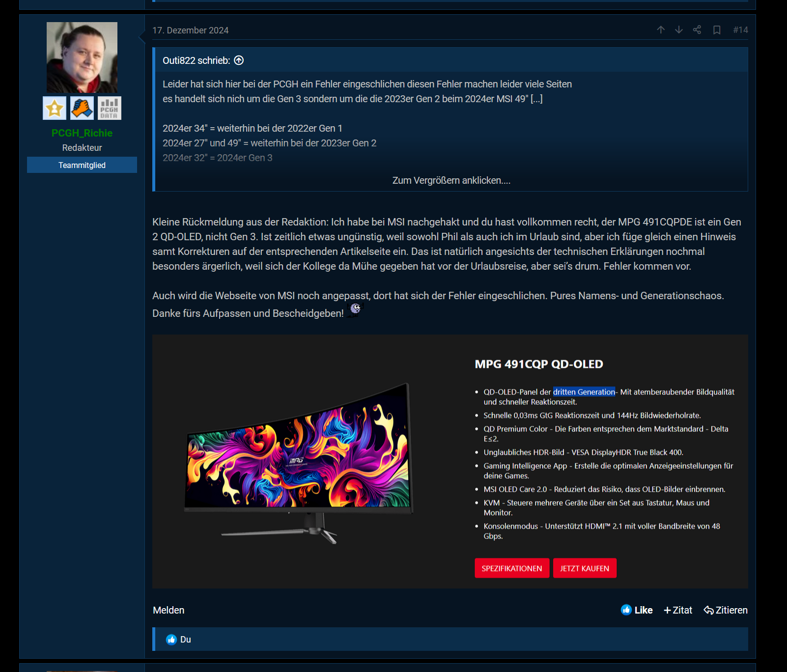Open the PCGH DATA badge

[110, 108]
